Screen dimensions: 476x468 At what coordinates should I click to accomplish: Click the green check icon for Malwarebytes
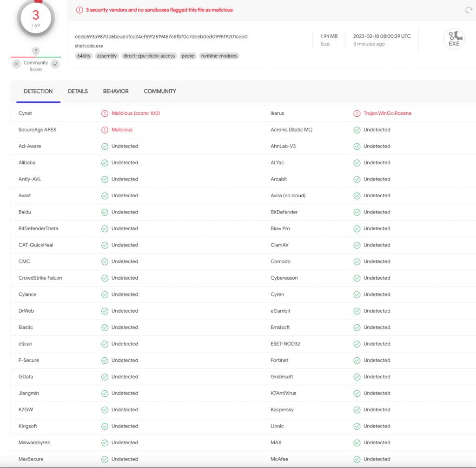[105, 443]
